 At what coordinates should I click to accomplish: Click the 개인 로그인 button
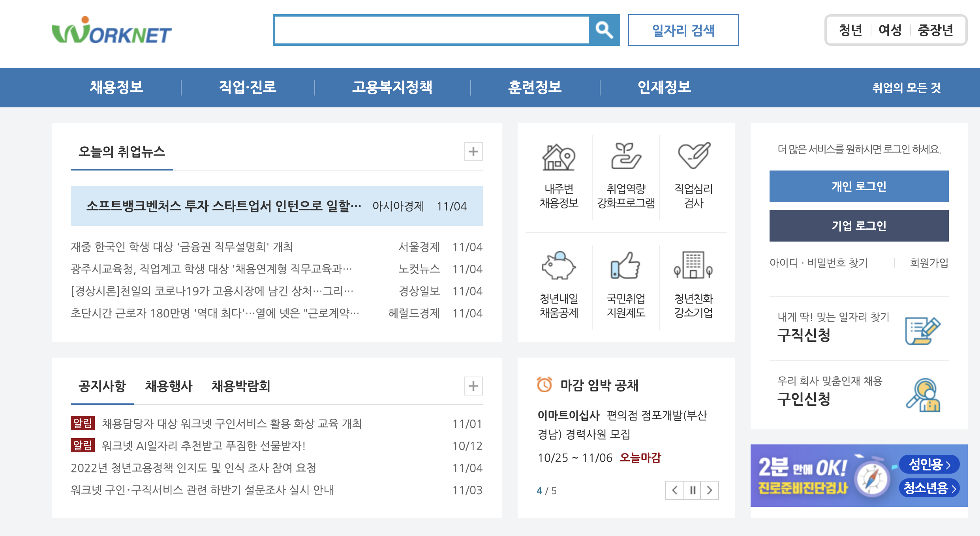click(x=859, y=186)
